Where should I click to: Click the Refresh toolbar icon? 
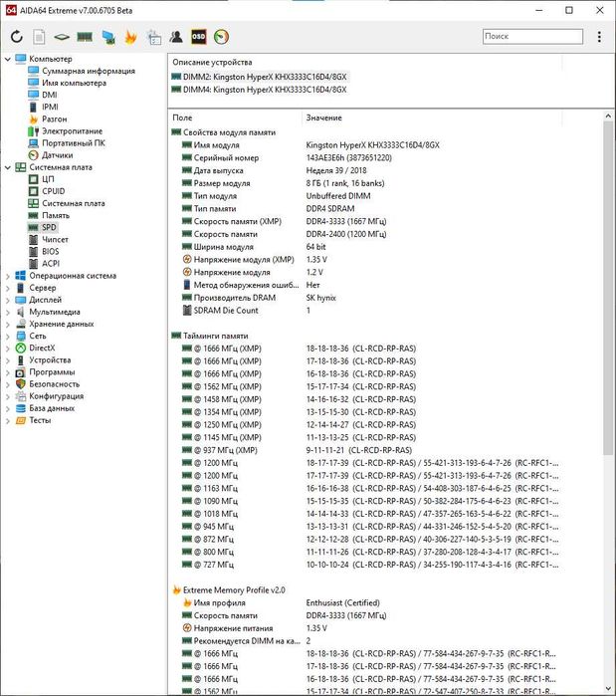(16, 37)
